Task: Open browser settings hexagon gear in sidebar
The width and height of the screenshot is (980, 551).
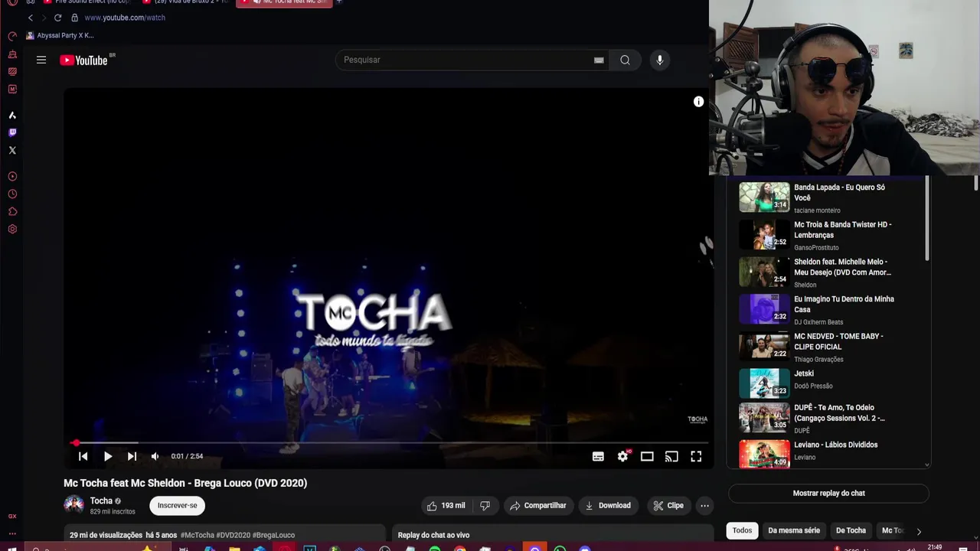Action: point(12,230)
